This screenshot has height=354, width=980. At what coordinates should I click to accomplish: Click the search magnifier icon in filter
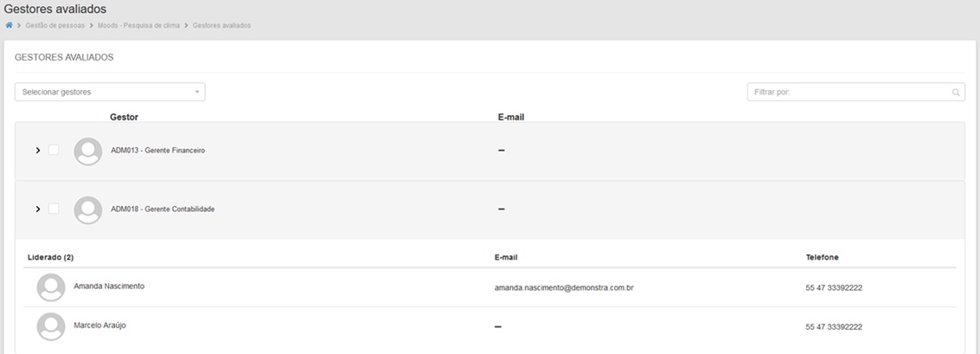tap(956, 92)
